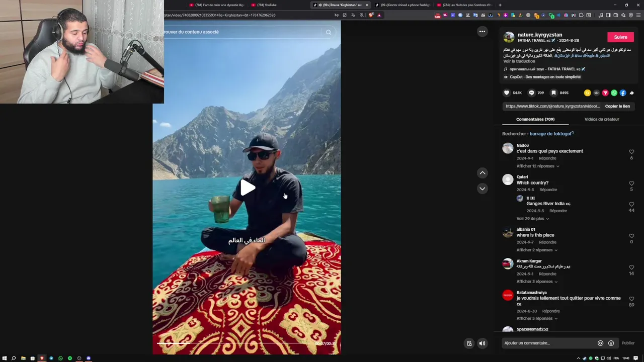Viewport: 644px width, 362px height.
Task: Like the Ganges River India reply
Action: (x=631, y=205)
